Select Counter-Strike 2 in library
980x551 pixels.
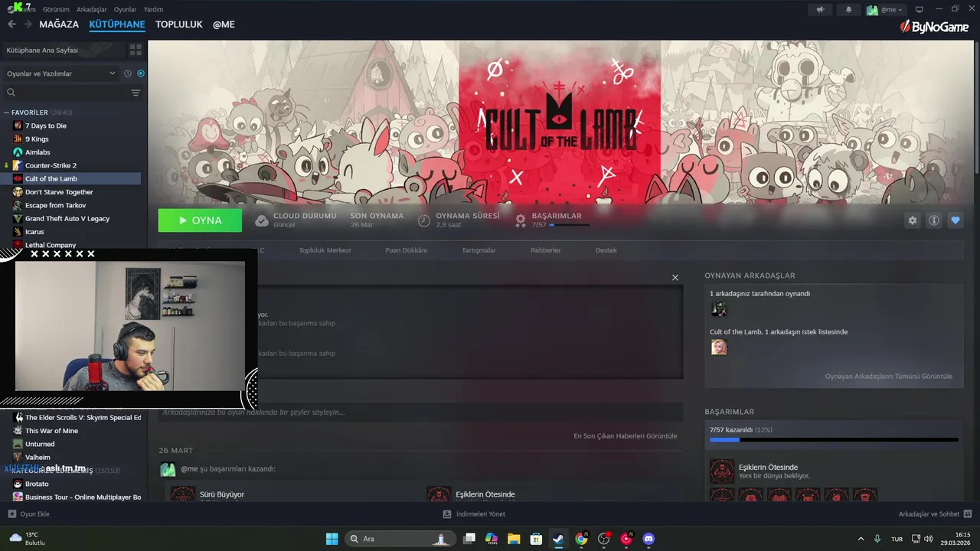[51, 165]
